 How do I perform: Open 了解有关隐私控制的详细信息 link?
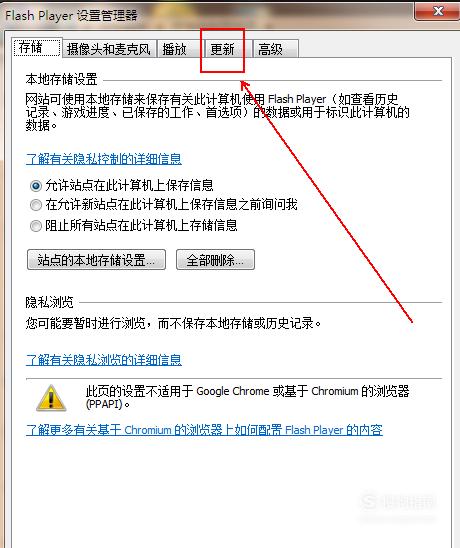click(104, 159)
